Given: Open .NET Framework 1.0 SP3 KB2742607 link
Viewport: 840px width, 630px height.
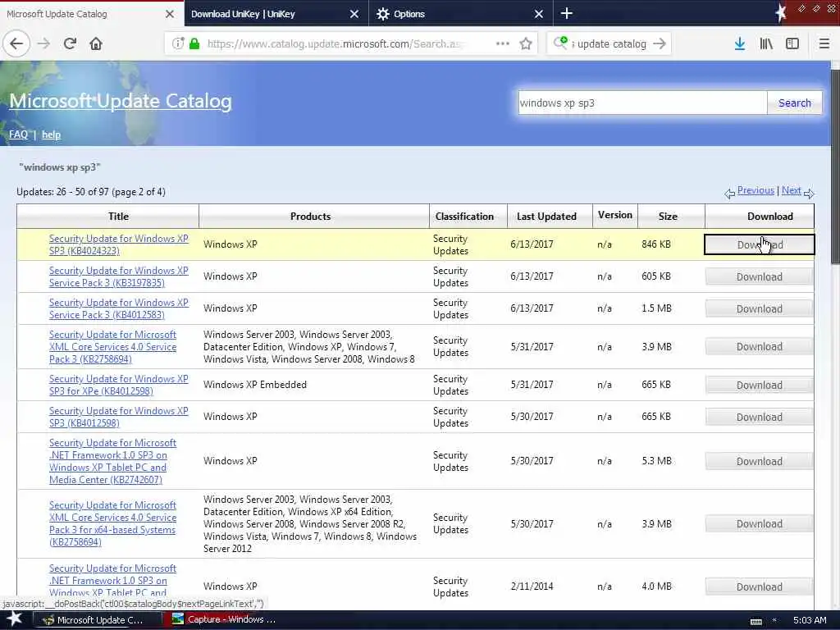Looking at the screenshot, I should [x=112, y=461].
